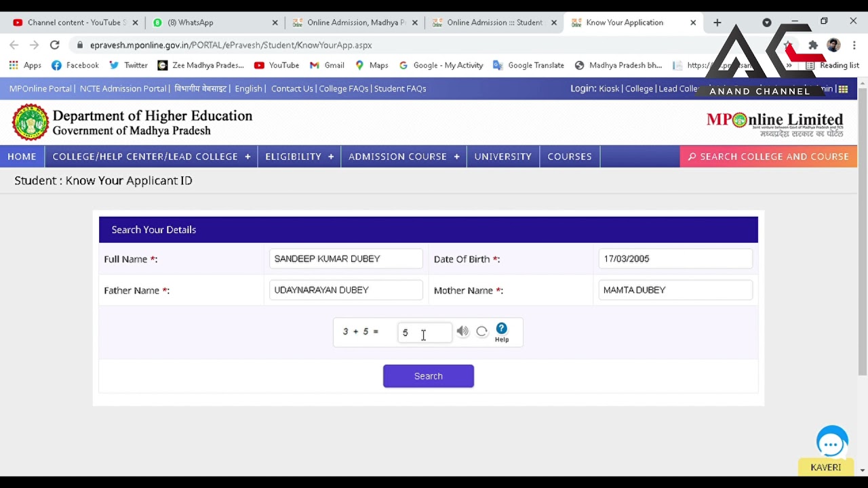The image size is (868, 488).
Task: Open Google My Activity bookmark
Action: (x=441, y=65)
